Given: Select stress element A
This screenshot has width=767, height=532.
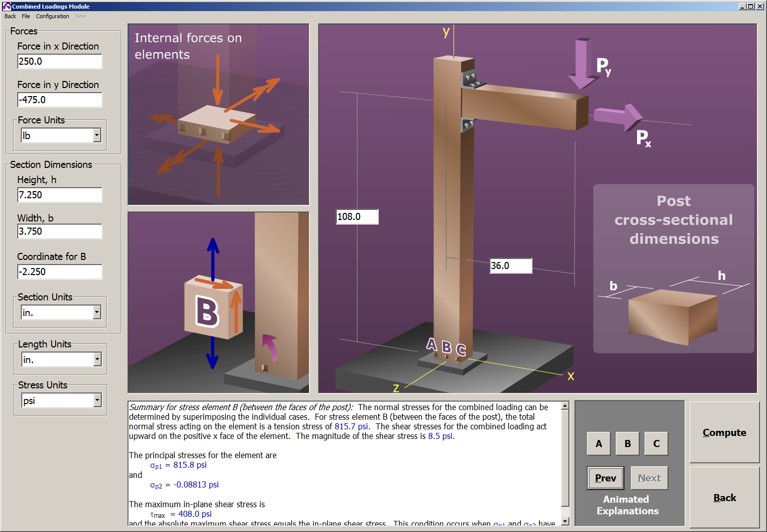Looking at the screenshot, I should [598, 444].
